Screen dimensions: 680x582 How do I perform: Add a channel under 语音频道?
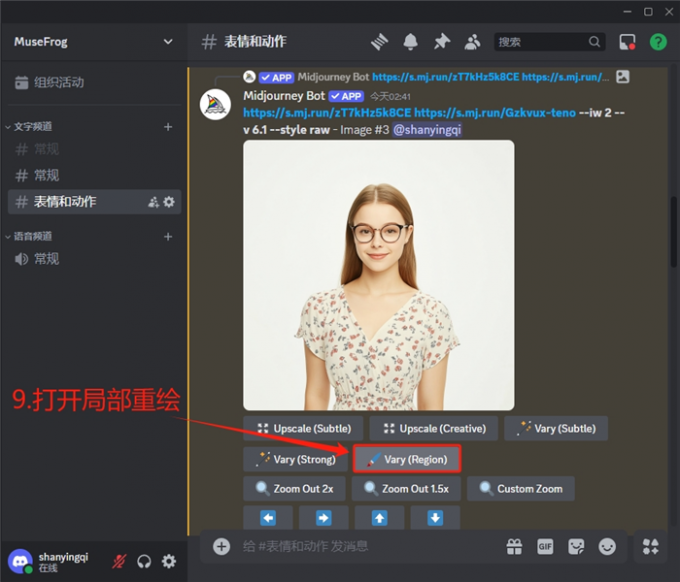(168, 236)
